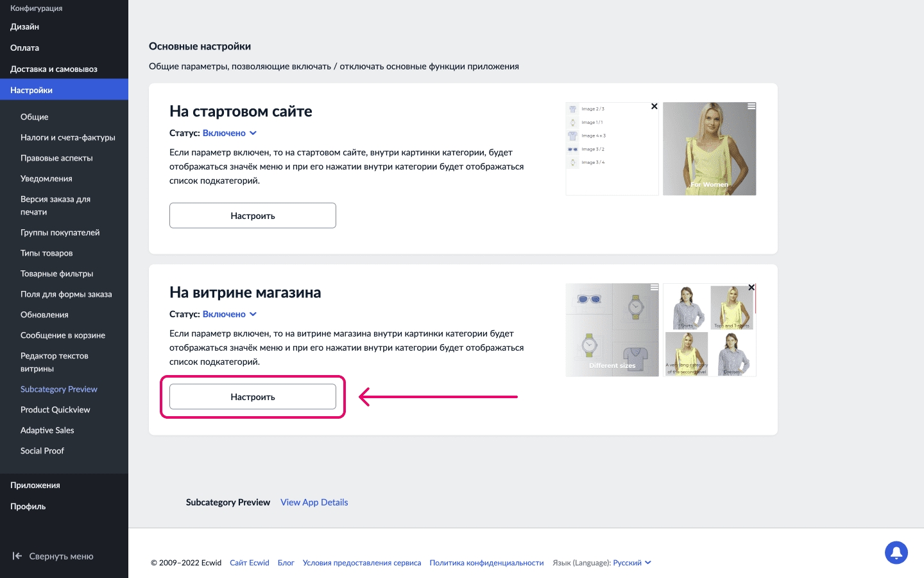924x578 pixels.
Task: Go to Доставка и самовывоз section
Action: click(x=54, y=69)
